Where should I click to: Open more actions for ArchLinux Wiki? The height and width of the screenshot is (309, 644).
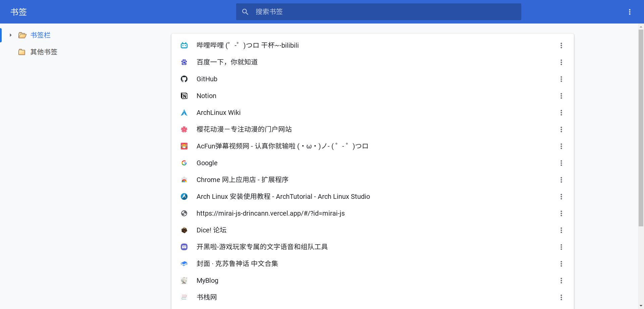[x=561, y=113]
